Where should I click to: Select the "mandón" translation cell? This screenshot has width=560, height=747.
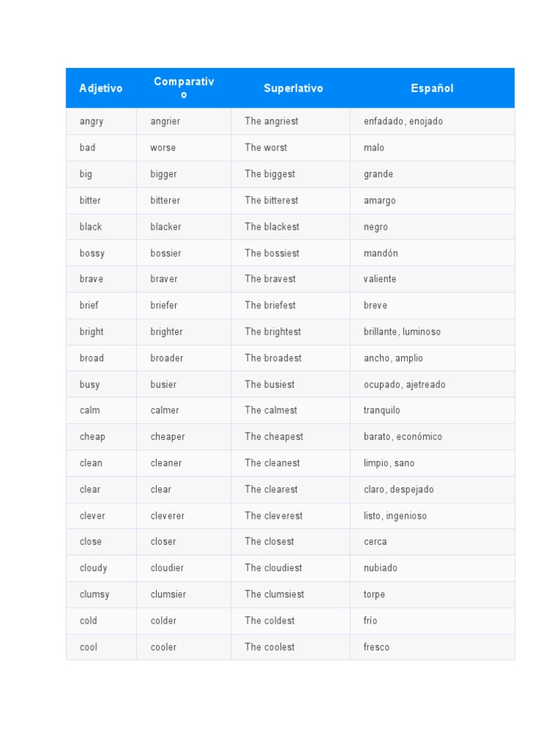[x=381, y=253]
